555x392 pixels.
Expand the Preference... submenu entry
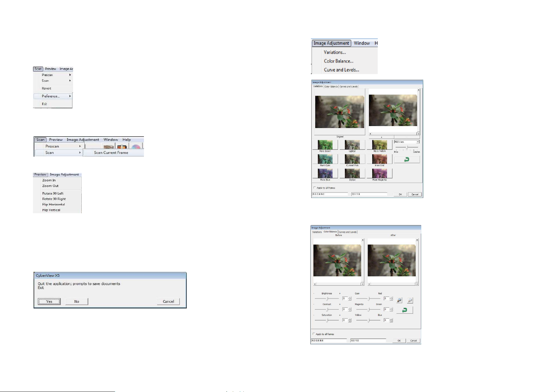(x=53, y=96)
